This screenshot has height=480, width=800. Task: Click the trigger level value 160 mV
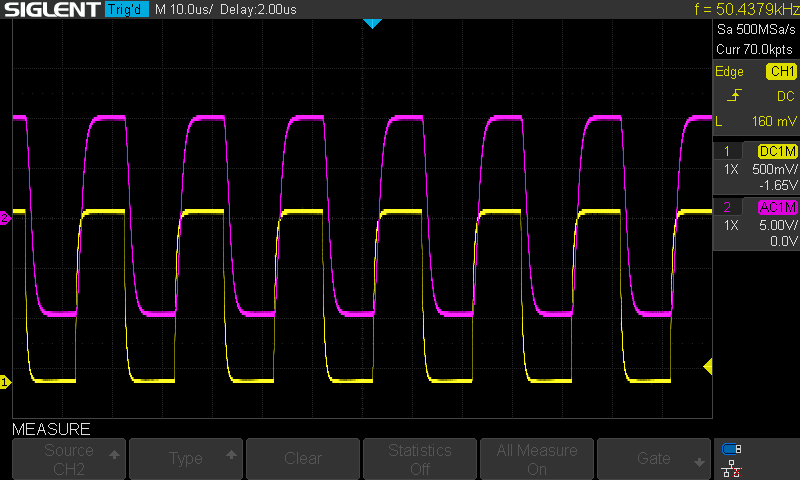click(x=773, y=121)
